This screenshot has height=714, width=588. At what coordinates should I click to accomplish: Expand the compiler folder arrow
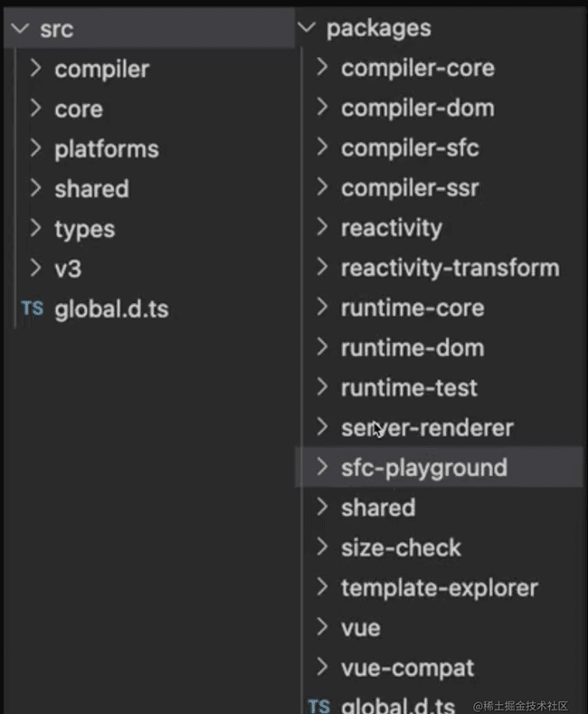coord(35,69)
